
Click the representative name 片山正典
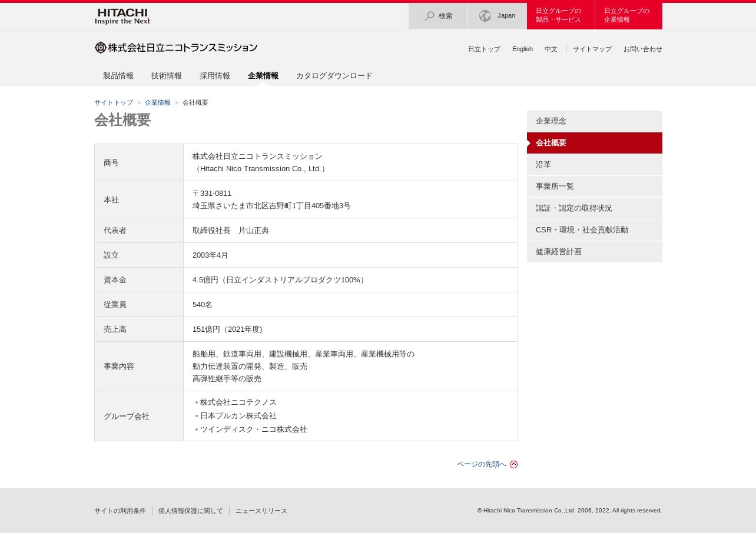click(254, 231)
